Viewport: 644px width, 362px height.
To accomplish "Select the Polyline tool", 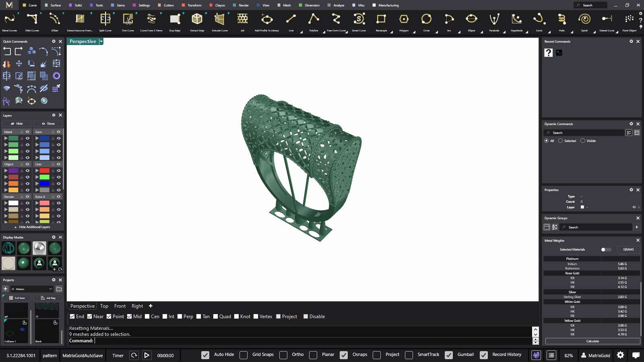I will (314, 22).
